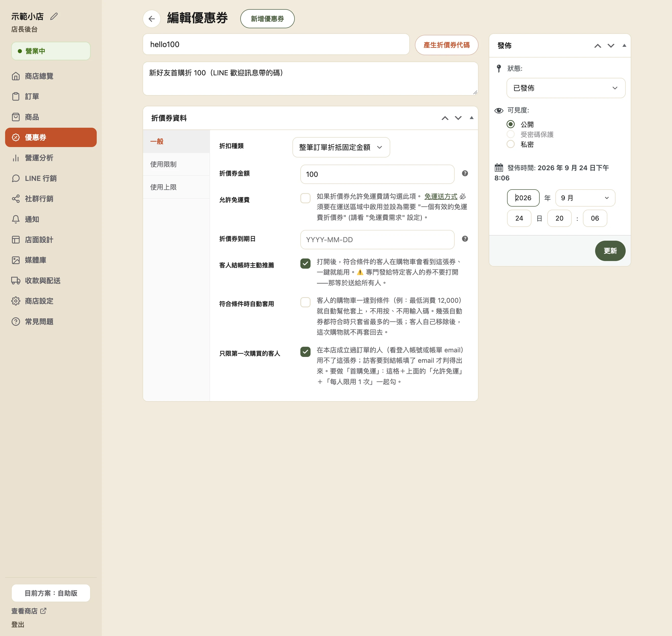Click the 更新 button
672x636 pixels.
(x=610, y=251)
